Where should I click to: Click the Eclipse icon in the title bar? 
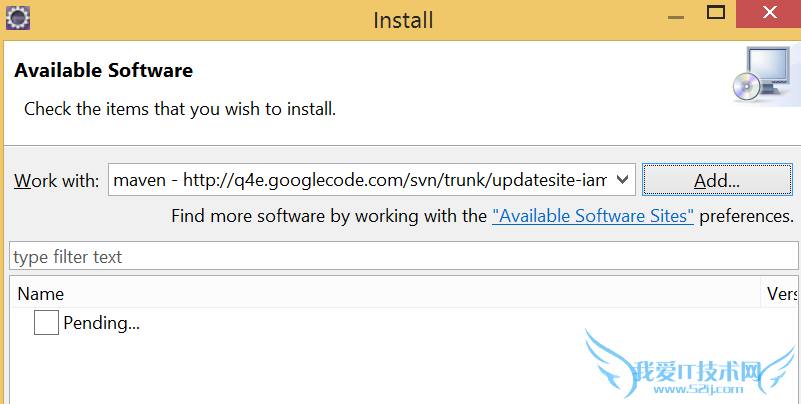point(18,17)
